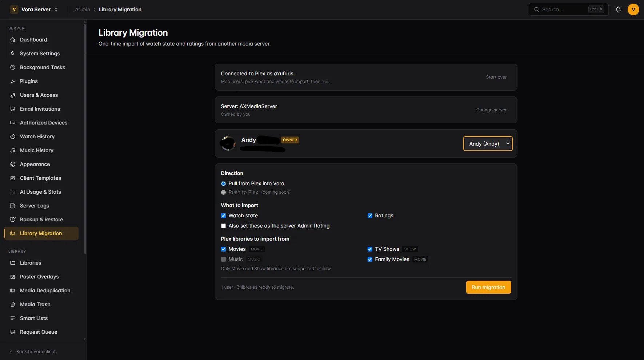Click the Run migration button
The height and width of the screenshot is (360, 644).
[488, 287]
